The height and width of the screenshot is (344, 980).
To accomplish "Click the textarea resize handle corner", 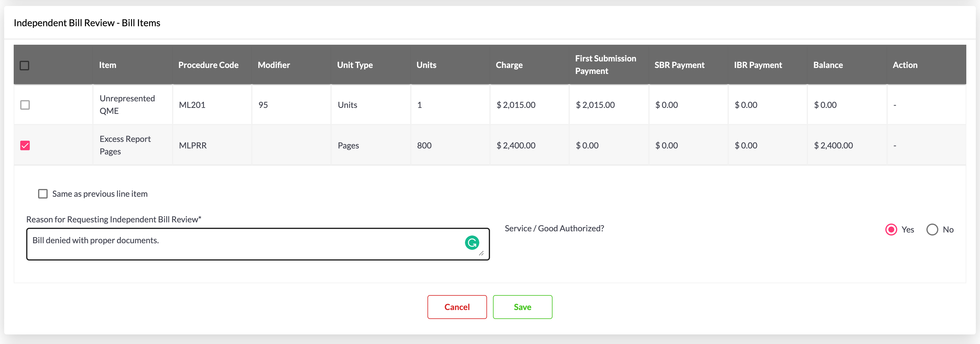I will pyautogui.click(x=481, y=253).
